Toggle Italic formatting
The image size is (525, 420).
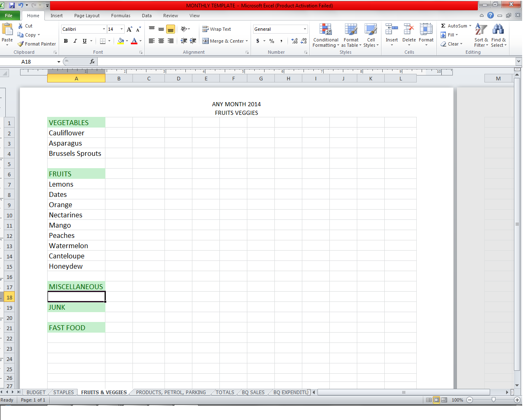(75, 41)
